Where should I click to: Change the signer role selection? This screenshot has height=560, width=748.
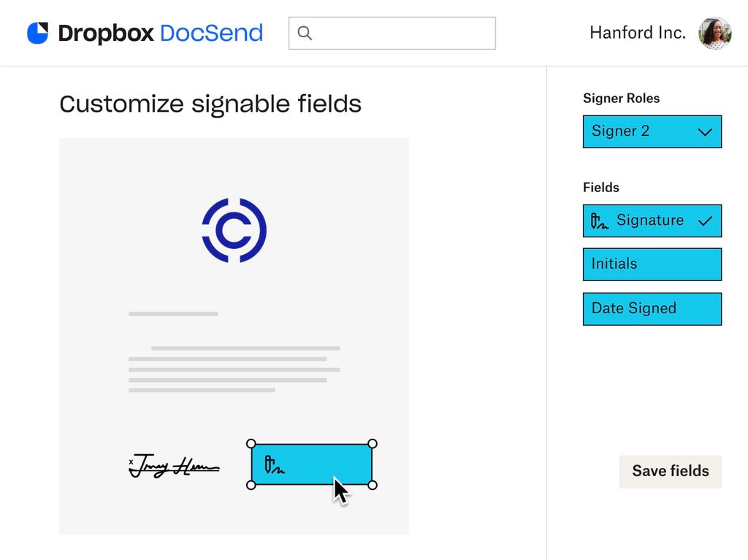[x=652, y=131]
